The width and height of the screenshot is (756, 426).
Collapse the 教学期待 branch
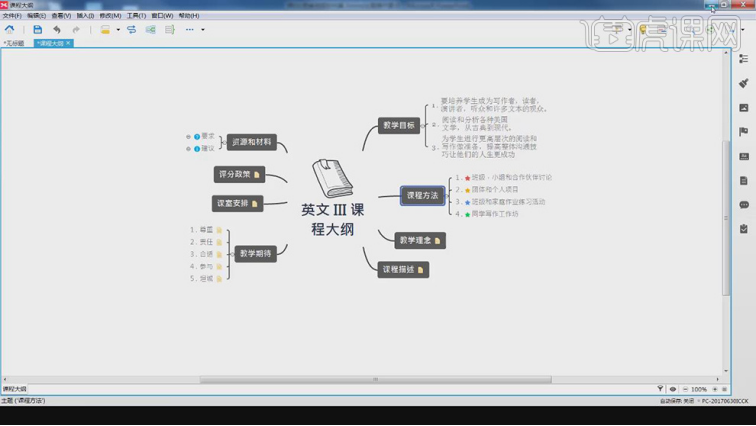[x=231, y=253]
